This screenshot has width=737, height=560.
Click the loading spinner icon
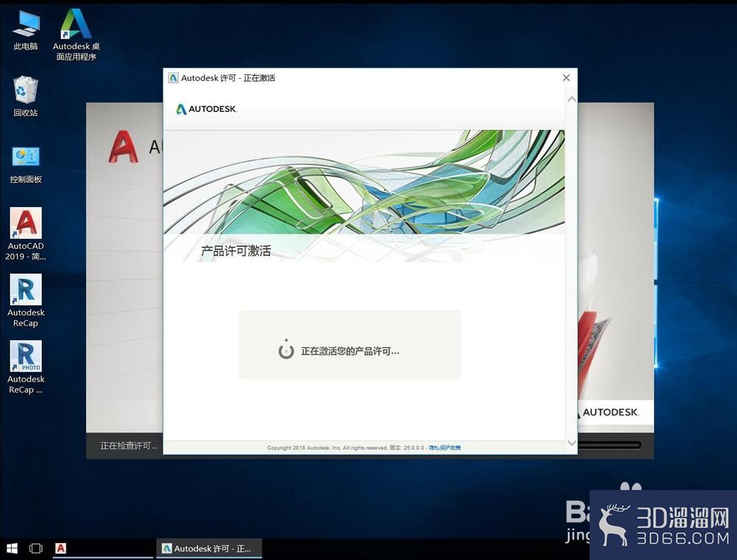click(x=286, y=350)
